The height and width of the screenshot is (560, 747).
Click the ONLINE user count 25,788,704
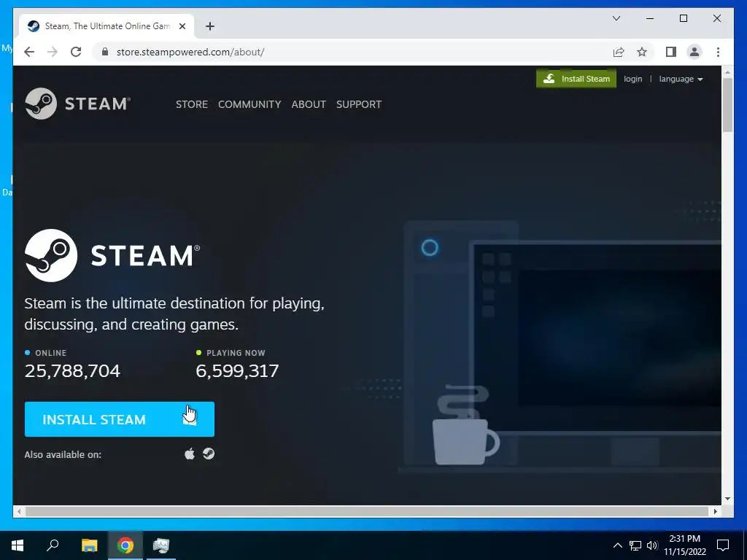coord(72,371)
